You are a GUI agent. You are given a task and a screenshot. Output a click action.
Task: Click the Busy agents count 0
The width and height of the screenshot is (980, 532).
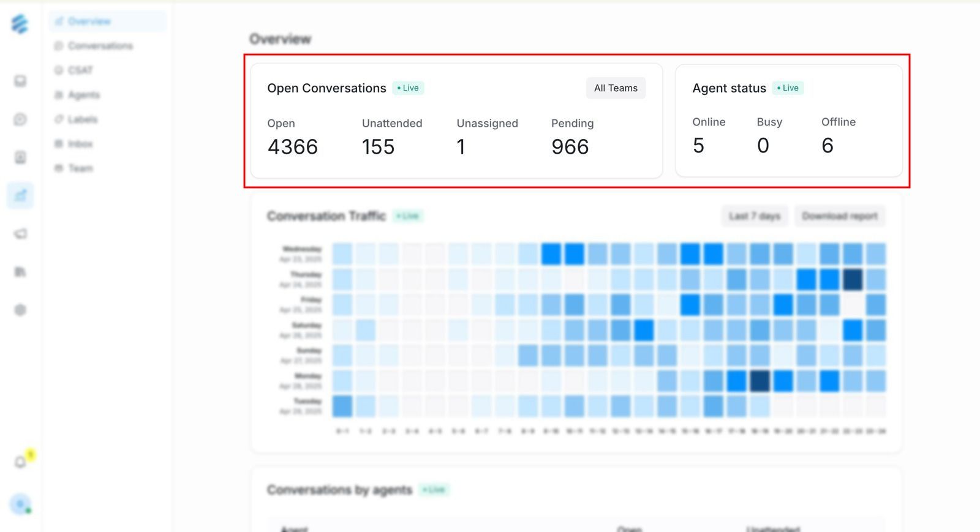763,146
